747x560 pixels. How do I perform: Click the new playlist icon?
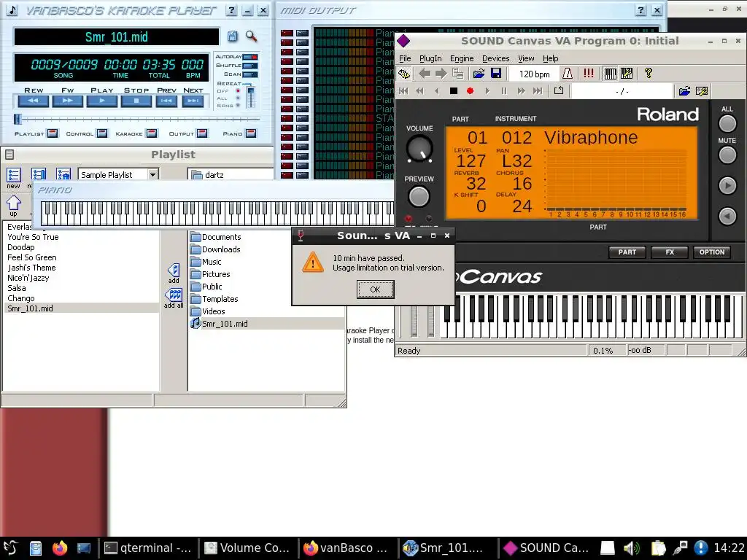click(x=13, y=178)
